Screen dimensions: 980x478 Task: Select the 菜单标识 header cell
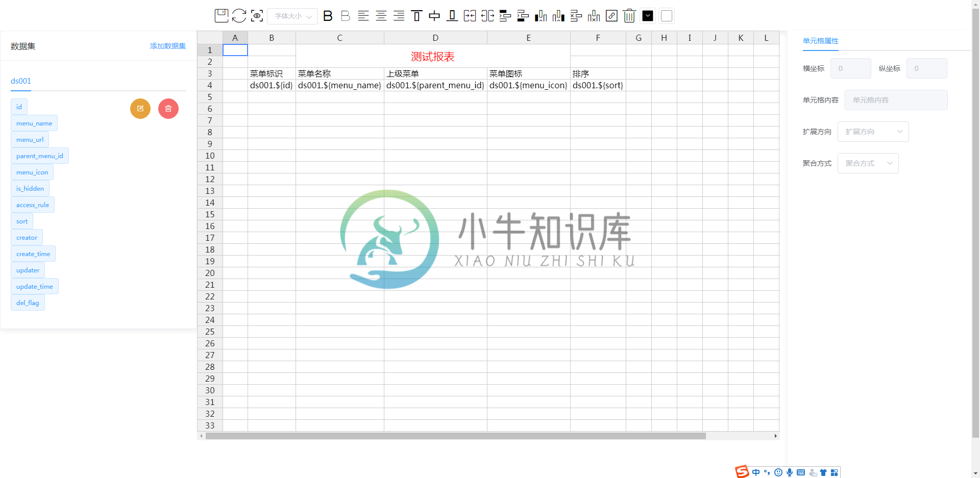click(x=272, y=73)
